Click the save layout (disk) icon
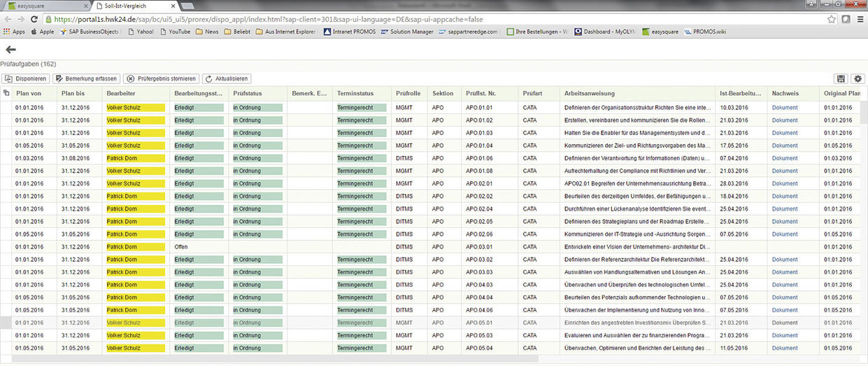Image resolution: width=868 pixels, height=366 pixels. click(x=841, y=79)
